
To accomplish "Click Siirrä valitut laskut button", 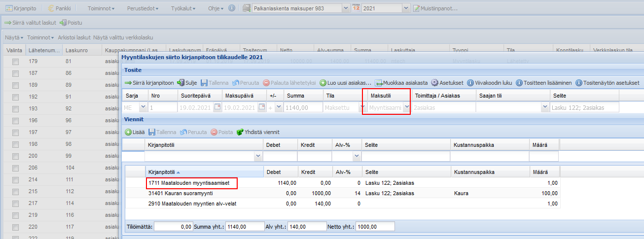I will click(30, 23).
